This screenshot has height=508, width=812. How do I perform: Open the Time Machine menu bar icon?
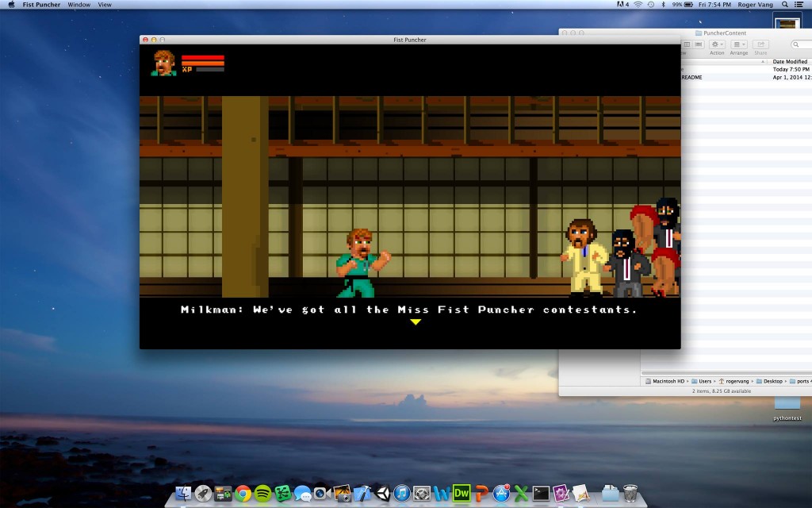point(650,4)
